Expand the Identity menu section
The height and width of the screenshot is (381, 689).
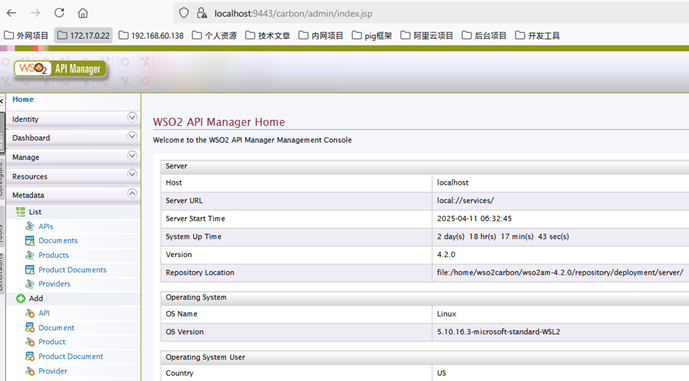132,117
